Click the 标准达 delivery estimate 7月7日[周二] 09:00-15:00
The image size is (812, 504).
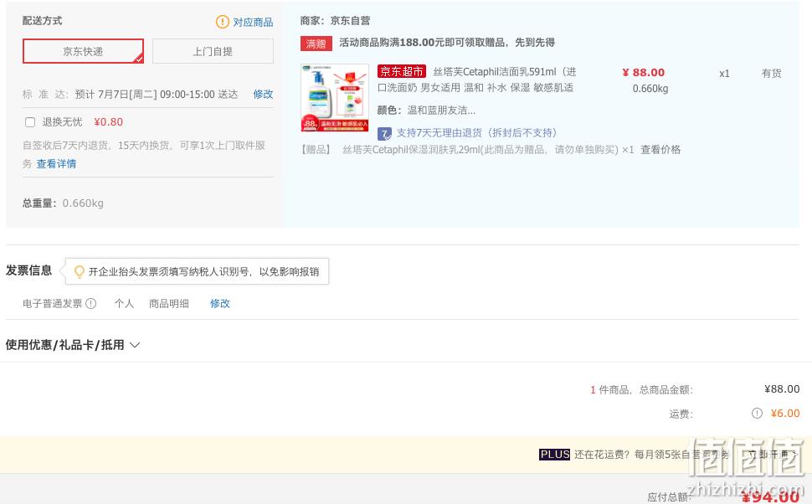pos(157,95)
